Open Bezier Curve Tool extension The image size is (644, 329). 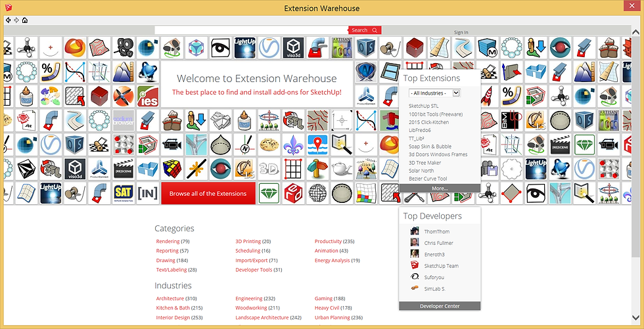tap(428, 179)
